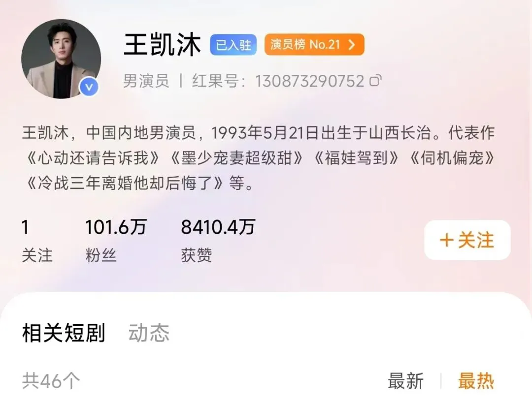Screen dimensions: 532x402
Task: View the 101.6万 粉丝 followers count
Action: [x=116, y=240]
